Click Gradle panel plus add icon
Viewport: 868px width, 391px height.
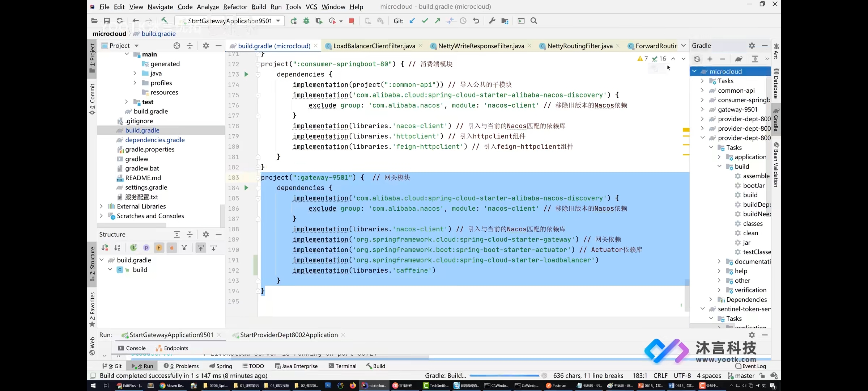(710, 59)
